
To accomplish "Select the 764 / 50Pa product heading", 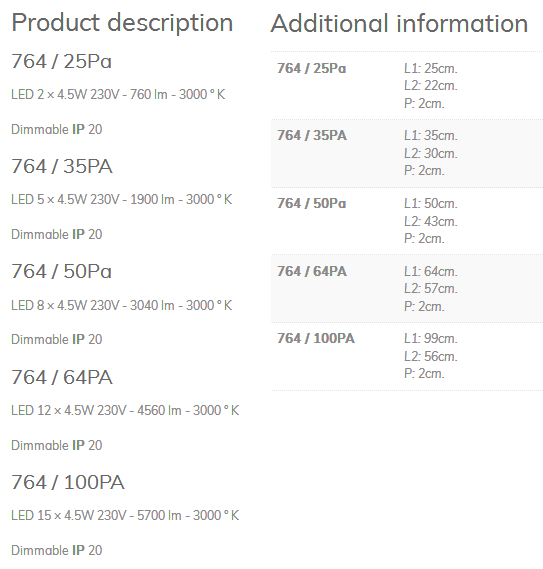I will (x=61, y=271).
